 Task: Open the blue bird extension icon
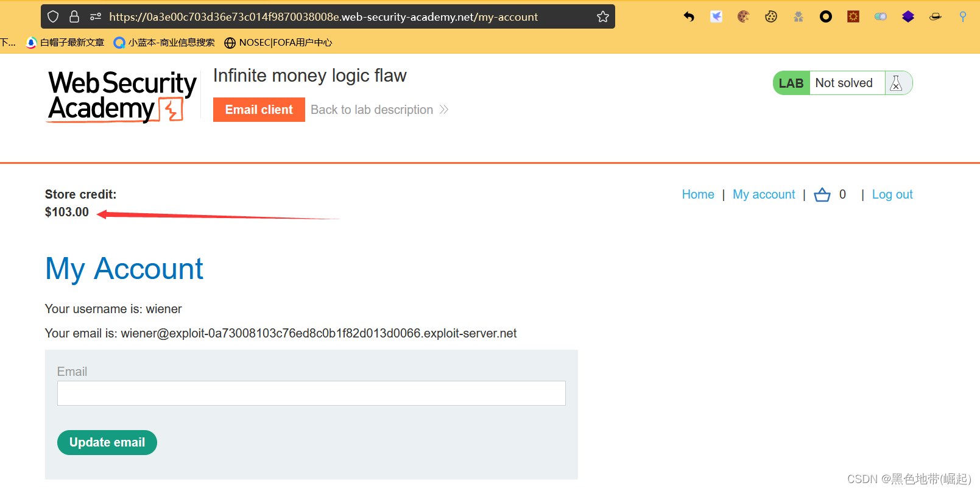click(x=716, y=16)
